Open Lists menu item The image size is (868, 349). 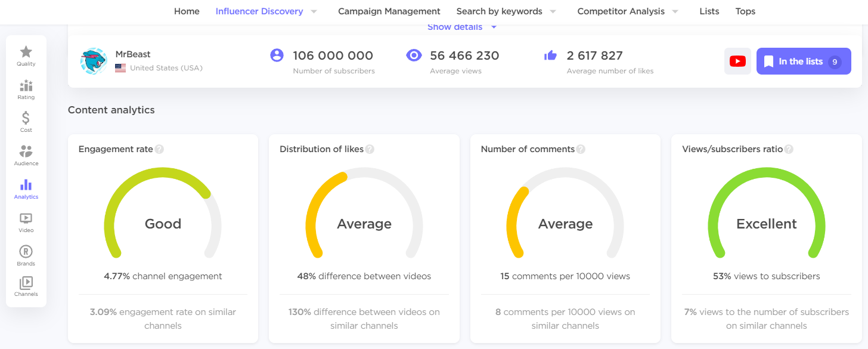click(x=709, y=11)
